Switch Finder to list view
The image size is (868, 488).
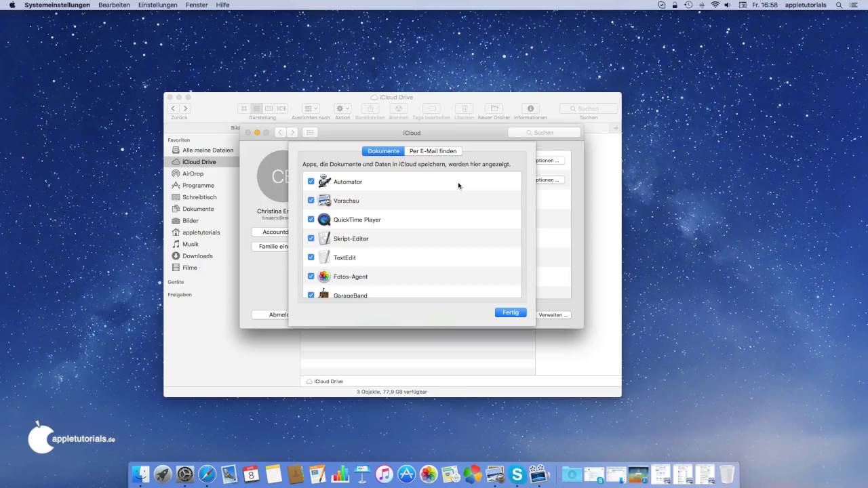coord(257,108)
